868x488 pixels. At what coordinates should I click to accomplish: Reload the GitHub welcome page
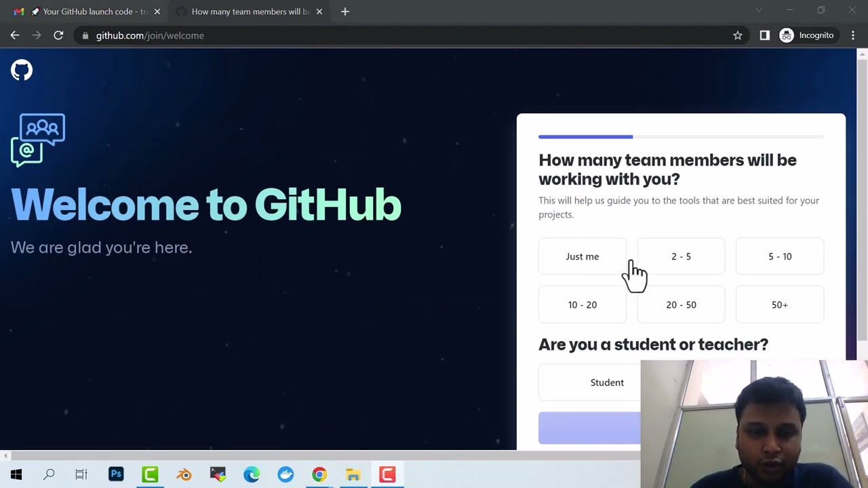pyautogui.click(x=58, y=35)
